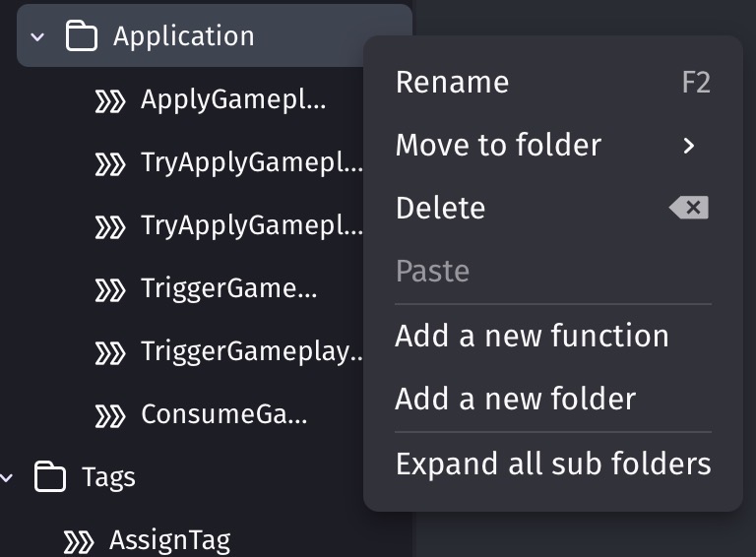Click the backspace delete shortcut icon
The width and height of the screenshot is (756, 557).
tap(689, 208)
